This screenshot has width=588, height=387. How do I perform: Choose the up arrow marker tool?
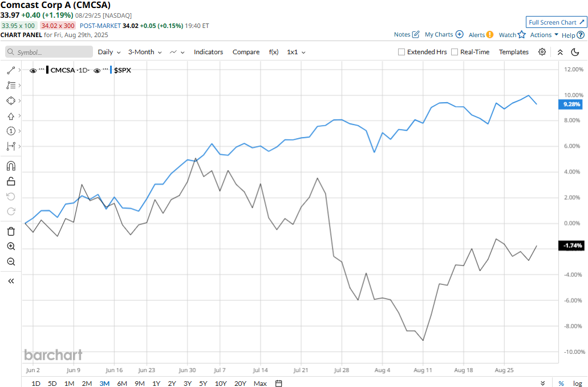(11, 116)
